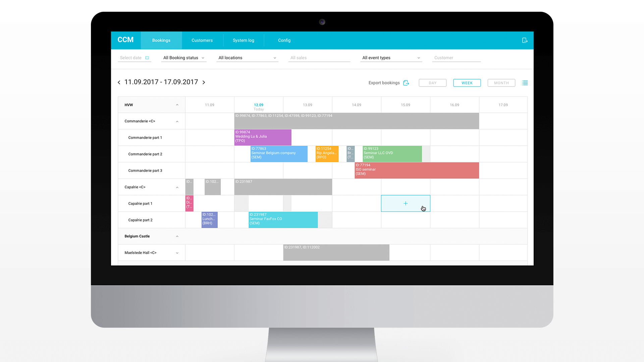644x362 pixels.
Task: Collapse the Capalrie venue group
Action: tap(177, 186)
